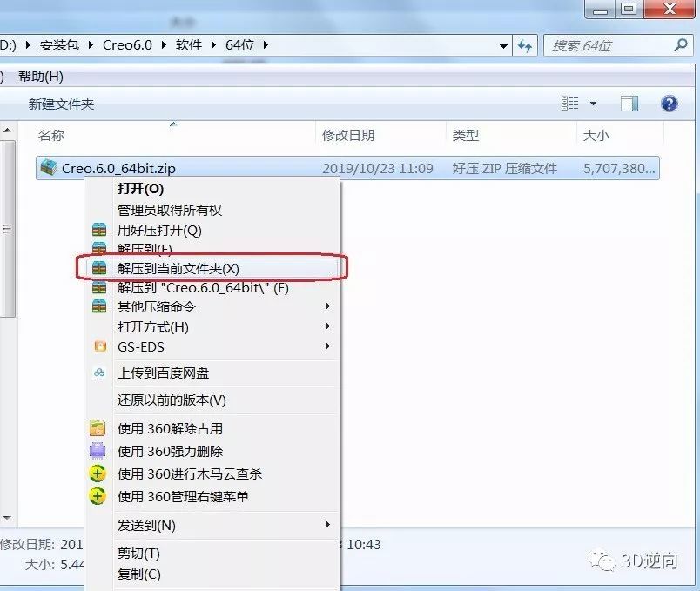The height and width of the screenshot is (591, 700).
Task: Sort by the 大小 column header
Action: [x=596, y=135]
